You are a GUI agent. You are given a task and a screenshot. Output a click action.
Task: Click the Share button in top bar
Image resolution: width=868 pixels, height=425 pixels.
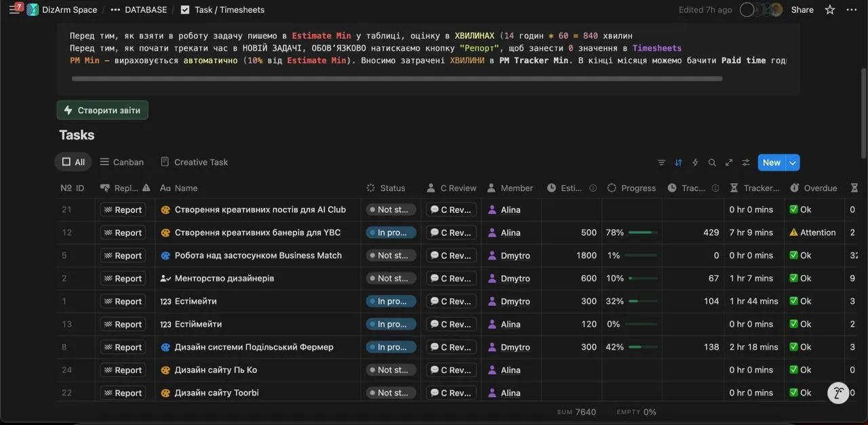click(x=802, y=9)
